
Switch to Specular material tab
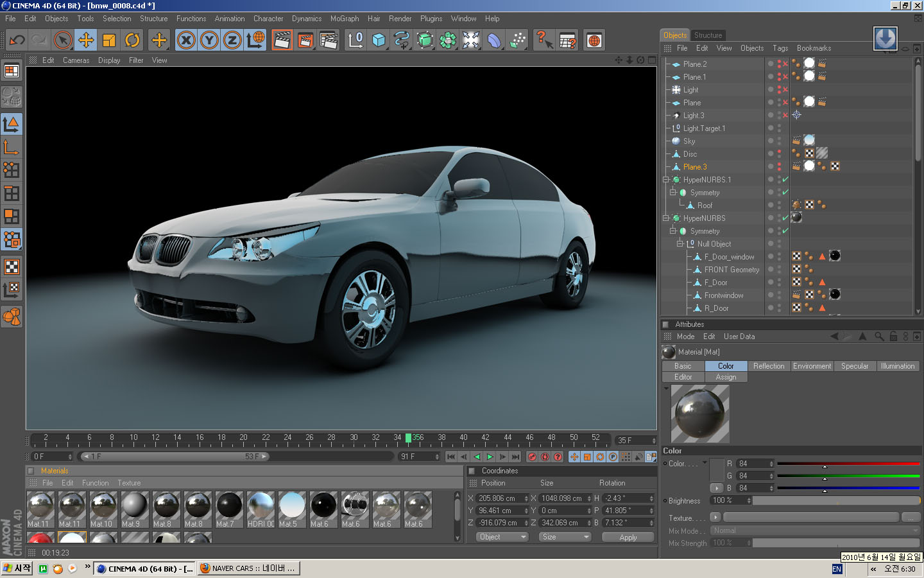point(855,366)
